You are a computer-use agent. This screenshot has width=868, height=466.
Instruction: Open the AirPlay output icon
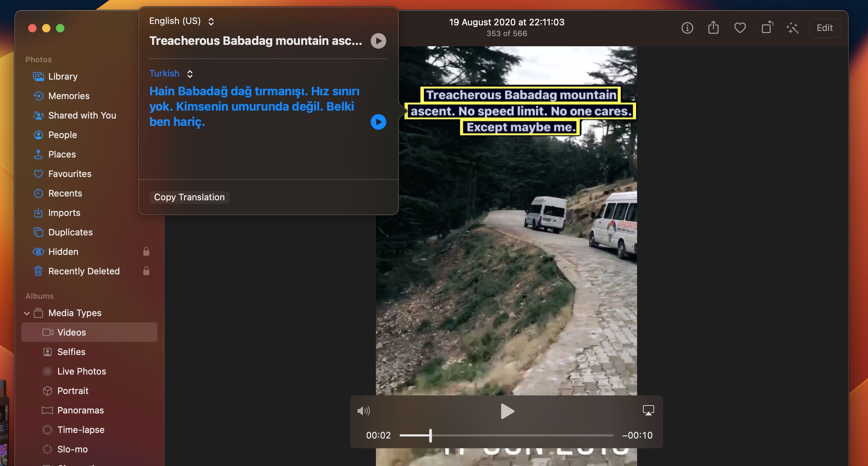coord(648,410)
